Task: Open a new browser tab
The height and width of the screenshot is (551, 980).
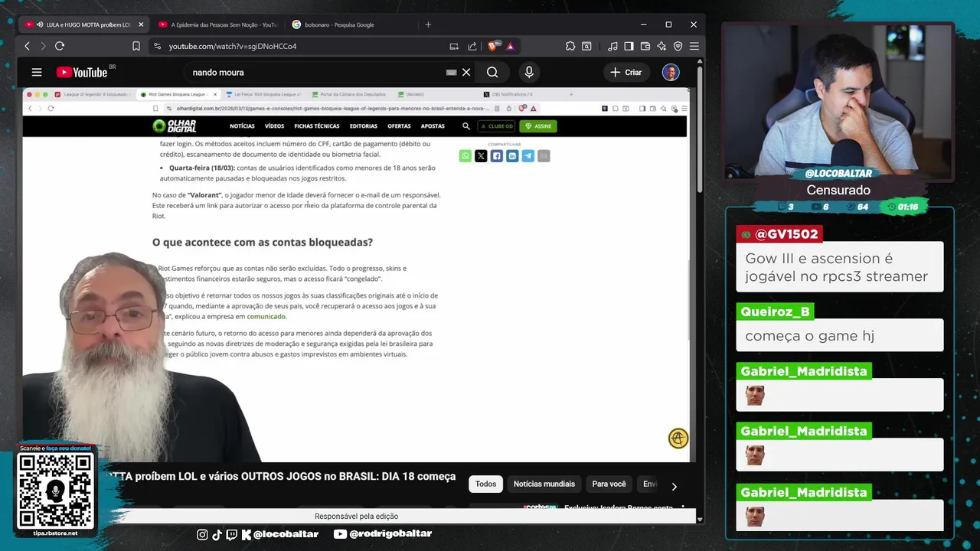Action: pos(428,24)
